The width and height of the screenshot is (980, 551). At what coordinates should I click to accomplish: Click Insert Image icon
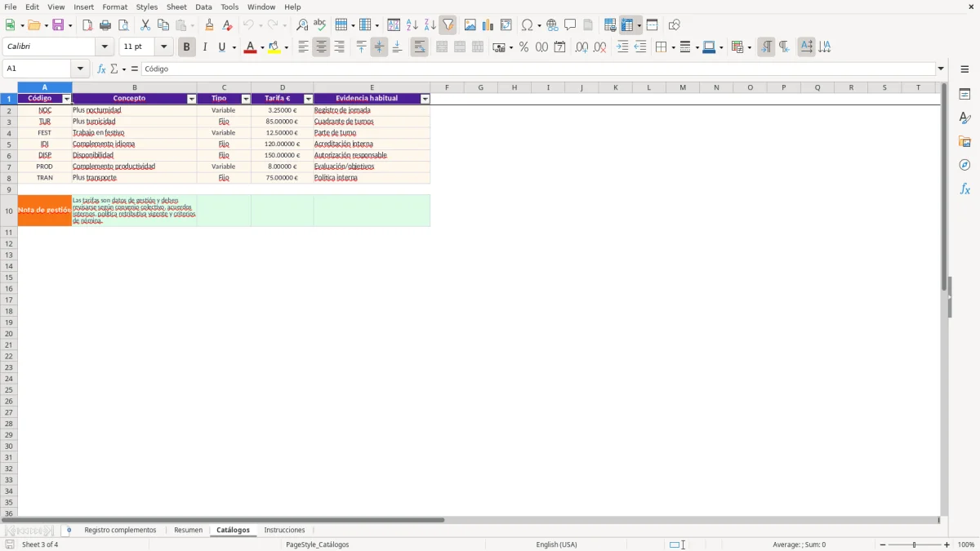pos(470,25)
